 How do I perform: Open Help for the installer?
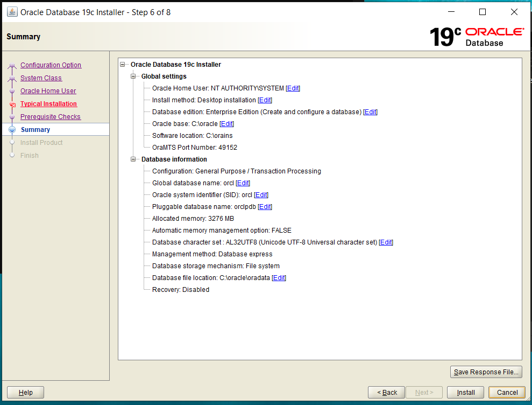coord(25,393)
